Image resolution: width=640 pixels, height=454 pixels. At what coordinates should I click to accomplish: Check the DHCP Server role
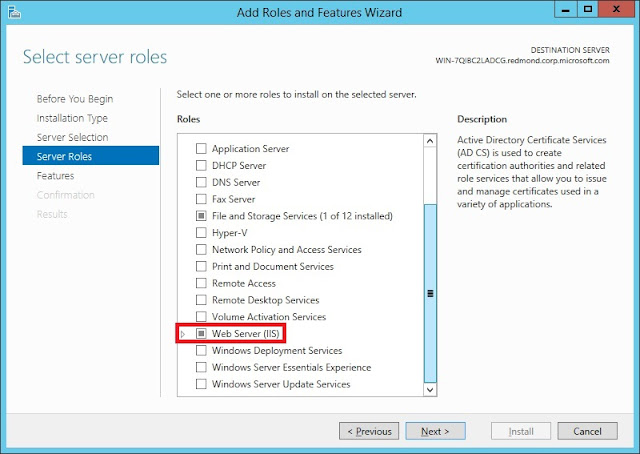201,166
